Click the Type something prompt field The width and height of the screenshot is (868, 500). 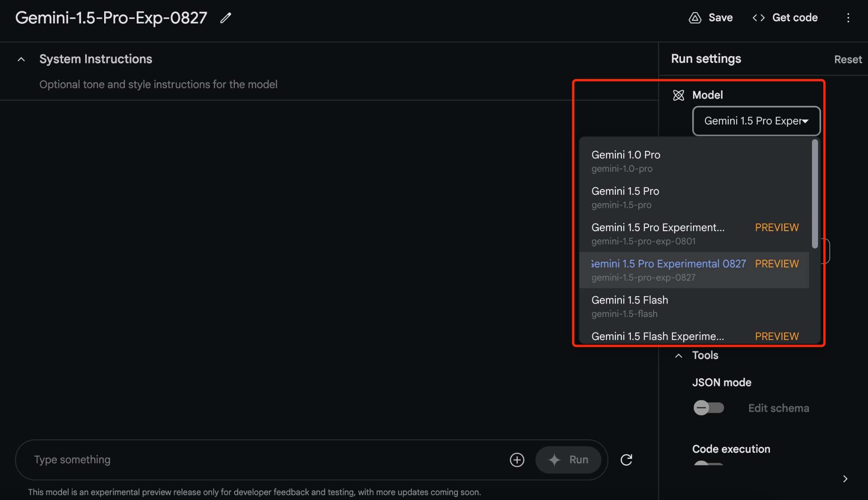click(x=260, y=460)
